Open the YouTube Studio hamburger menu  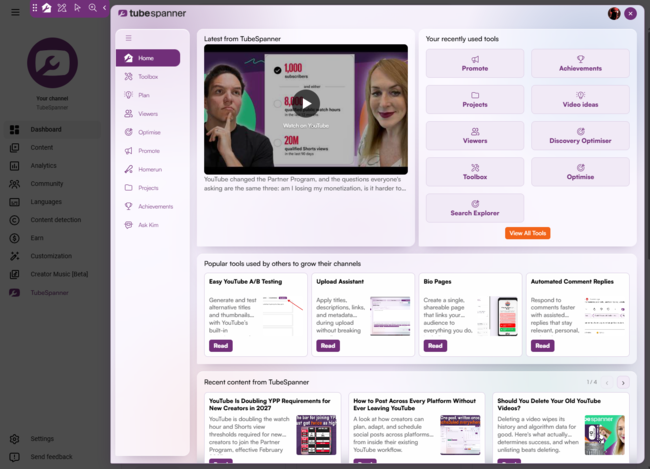point(15,12)
